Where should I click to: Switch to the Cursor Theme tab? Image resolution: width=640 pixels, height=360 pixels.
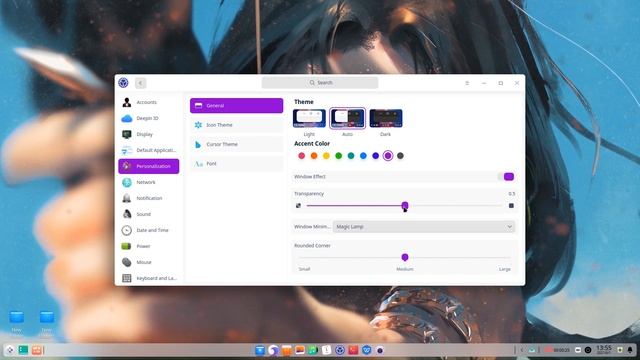coord(236,144)
